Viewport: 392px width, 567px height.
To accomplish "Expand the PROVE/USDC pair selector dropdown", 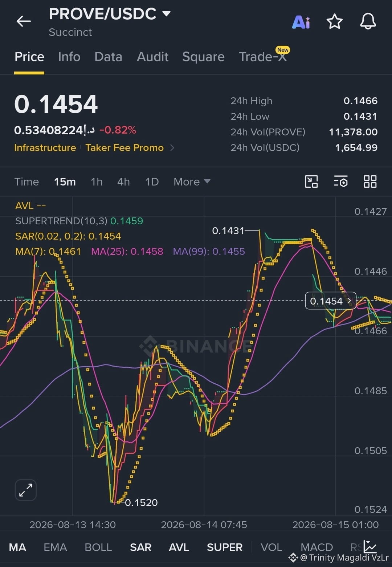I will (x=166, y=14).
